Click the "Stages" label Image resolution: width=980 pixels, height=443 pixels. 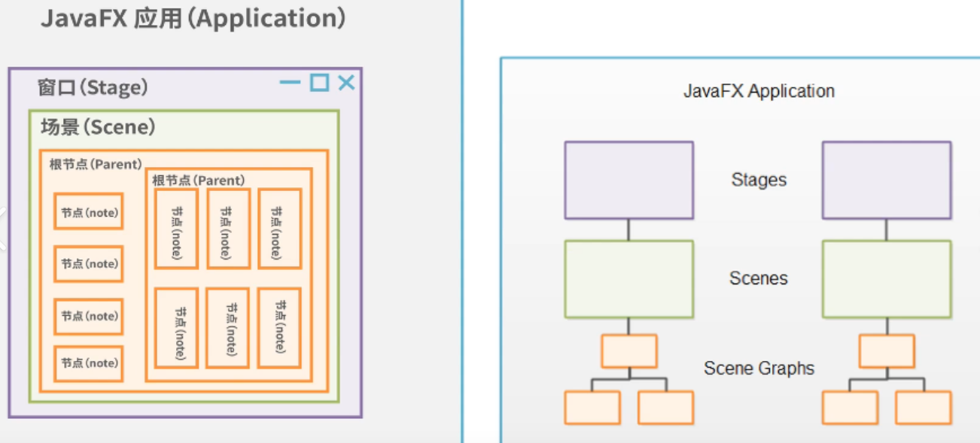[759, 180]
